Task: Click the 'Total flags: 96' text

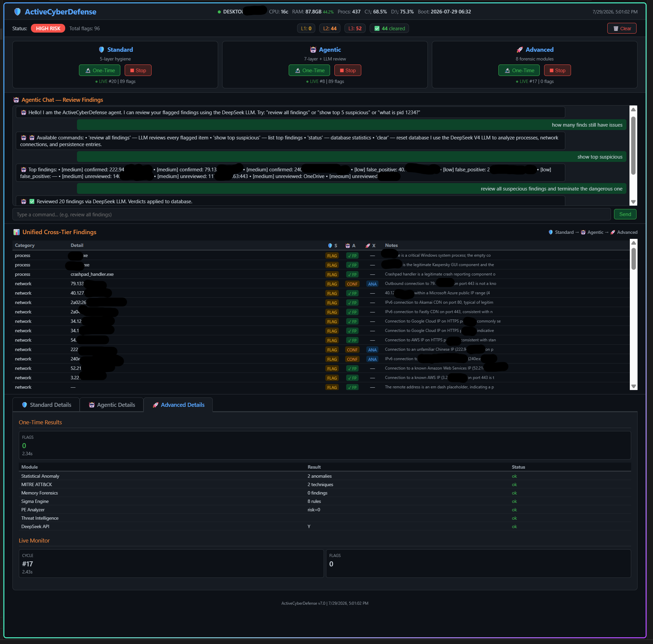Action: [x=84, y=28]
